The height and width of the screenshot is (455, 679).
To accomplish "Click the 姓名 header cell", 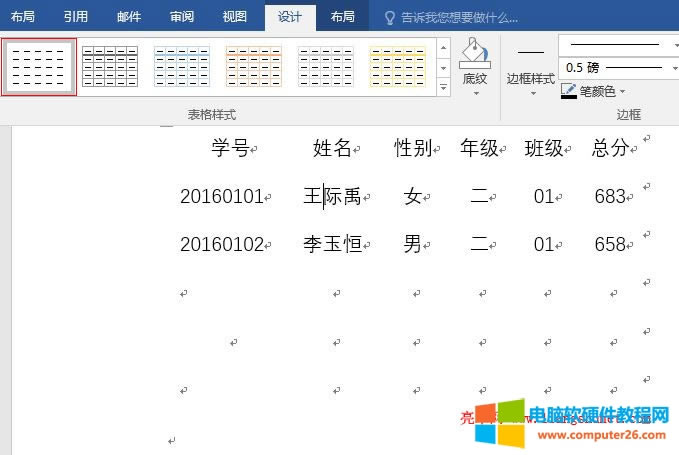I will pos(332,148).
